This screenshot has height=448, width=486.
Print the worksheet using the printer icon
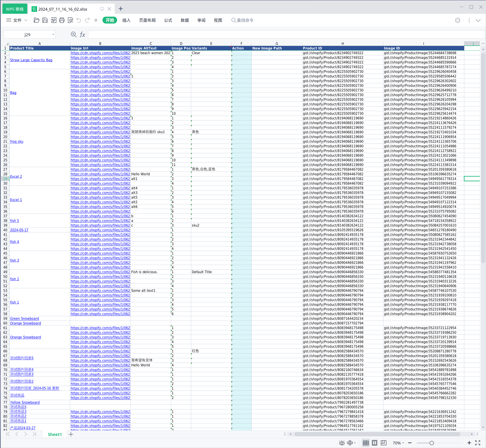(62, 20)
